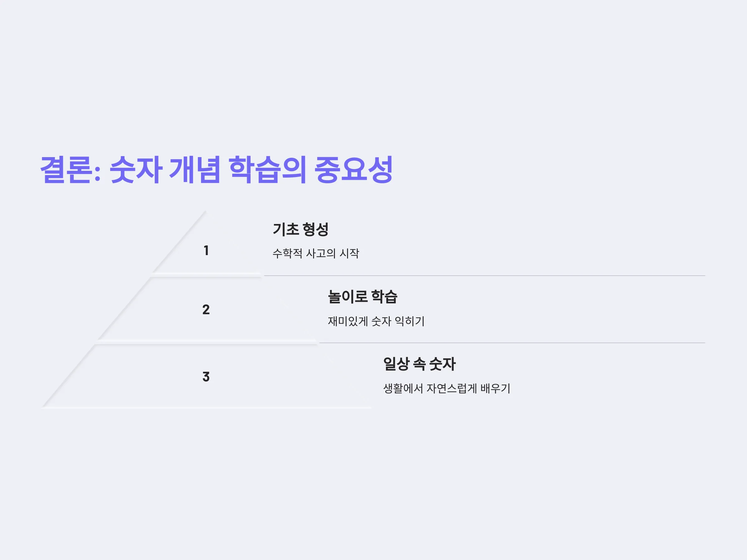Click the word 개념 in the title
This screenshot has width=747, height=560.
point(195,170)
